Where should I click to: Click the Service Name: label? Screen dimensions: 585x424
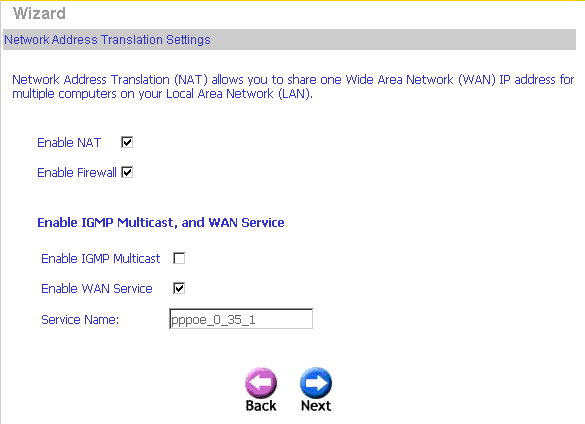[80, 319]
